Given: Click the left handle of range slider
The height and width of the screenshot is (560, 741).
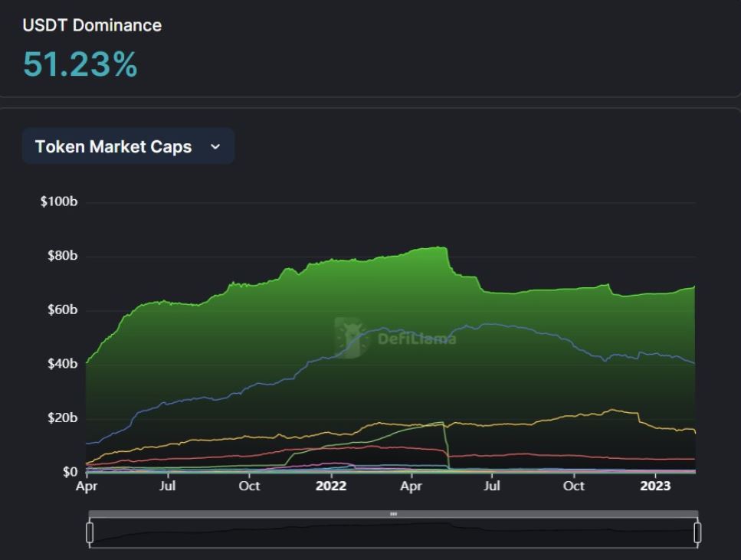Looking at the screenshot, I should click(x=90, y=532).
